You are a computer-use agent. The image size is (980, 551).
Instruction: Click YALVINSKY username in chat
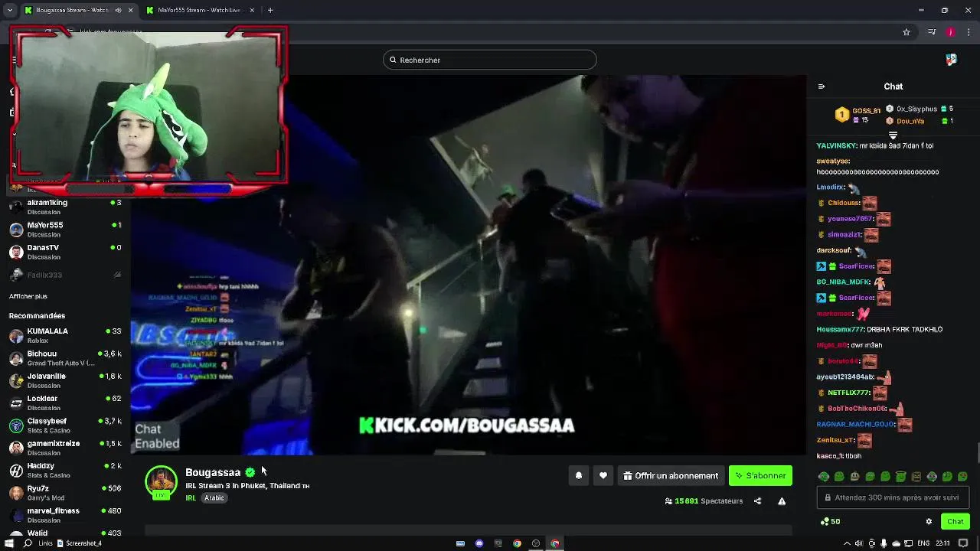click(836, 145)
